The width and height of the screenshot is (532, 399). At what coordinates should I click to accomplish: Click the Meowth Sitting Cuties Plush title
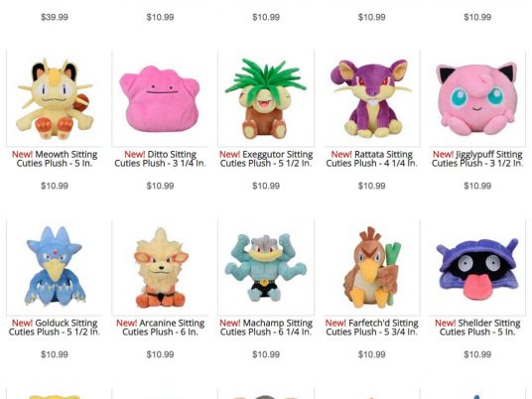click(x=55, y=159)
